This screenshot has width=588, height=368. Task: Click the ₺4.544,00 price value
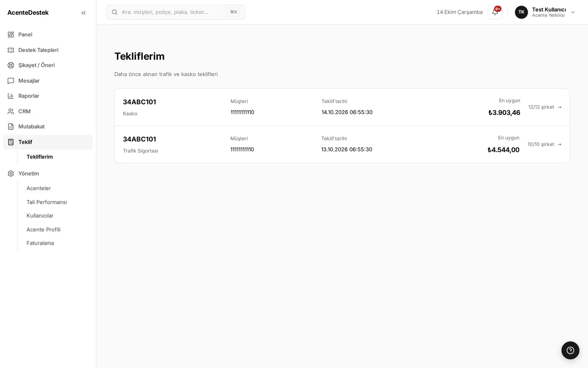click(503, 150)
